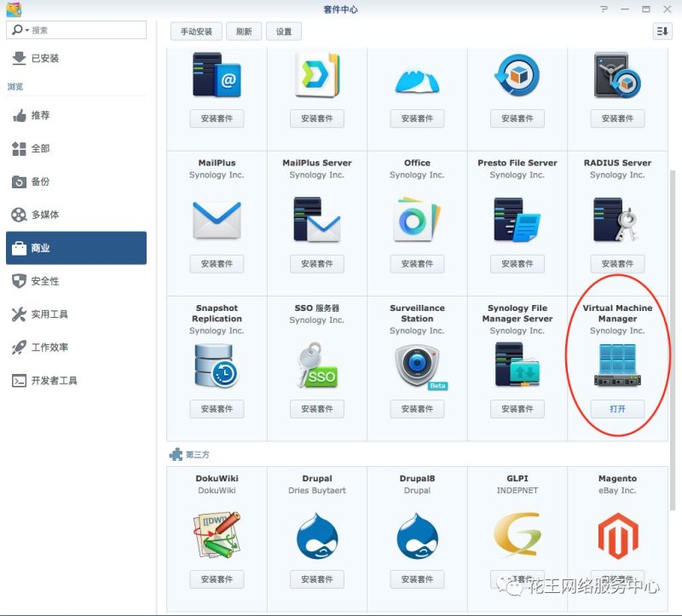Click the Virtual Machine Manager package icon
The width and height of the screenshot is (682, 616).
pos(617,365)
